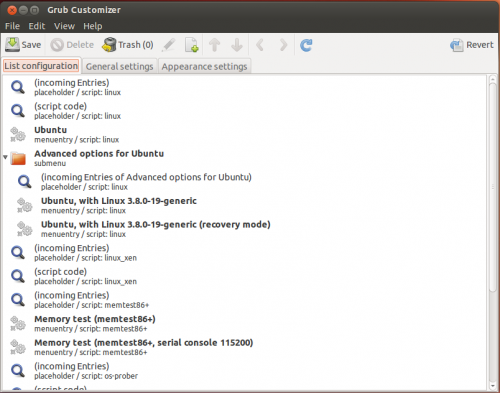Close the Grub Customizer window
This screenshot has width=500, height=393.
pyautogui.click(x=12, y=10)
